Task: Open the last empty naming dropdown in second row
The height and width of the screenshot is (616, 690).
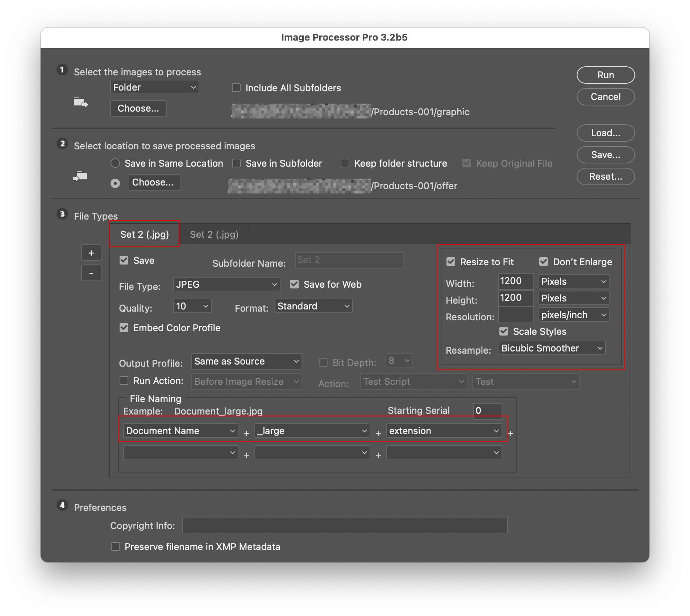Action: click(444, 453)
